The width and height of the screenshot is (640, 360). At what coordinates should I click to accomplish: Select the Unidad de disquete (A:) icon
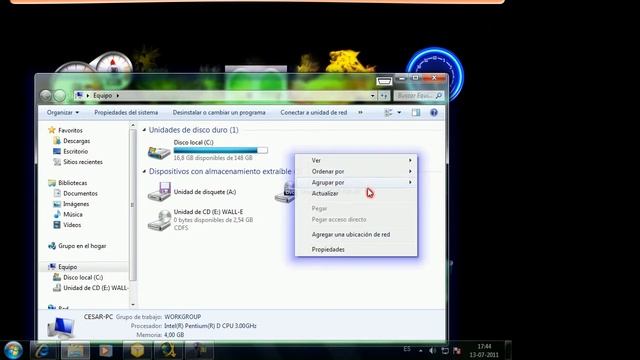[x=159, y=192]
